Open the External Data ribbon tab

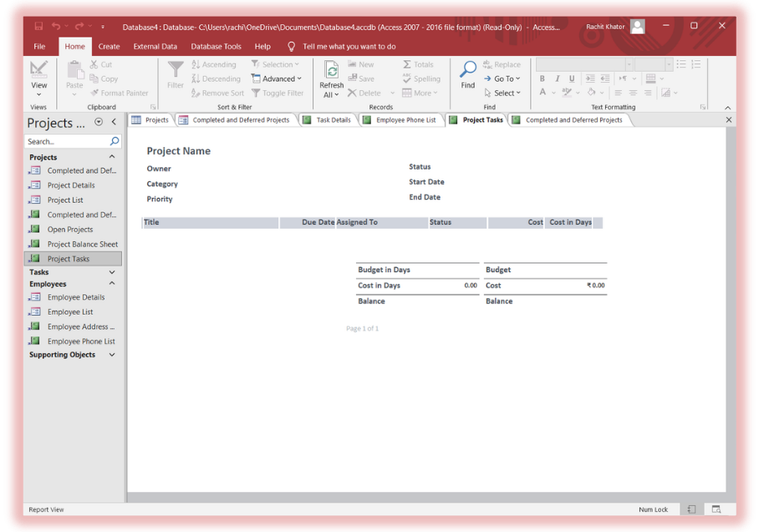coord(155,47)
